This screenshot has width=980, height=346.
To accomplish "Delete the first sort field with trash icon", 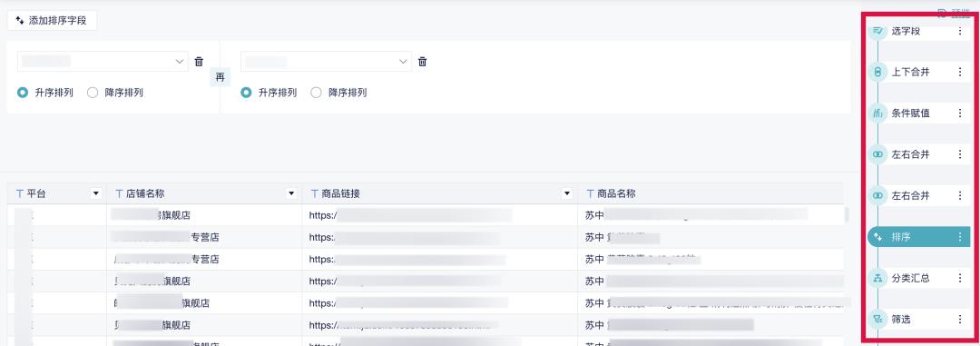I will [199, 62].
